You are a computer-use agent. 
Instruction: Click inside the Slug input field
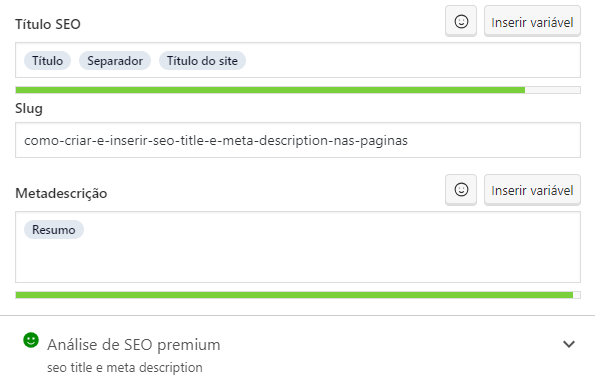(298, 140)
